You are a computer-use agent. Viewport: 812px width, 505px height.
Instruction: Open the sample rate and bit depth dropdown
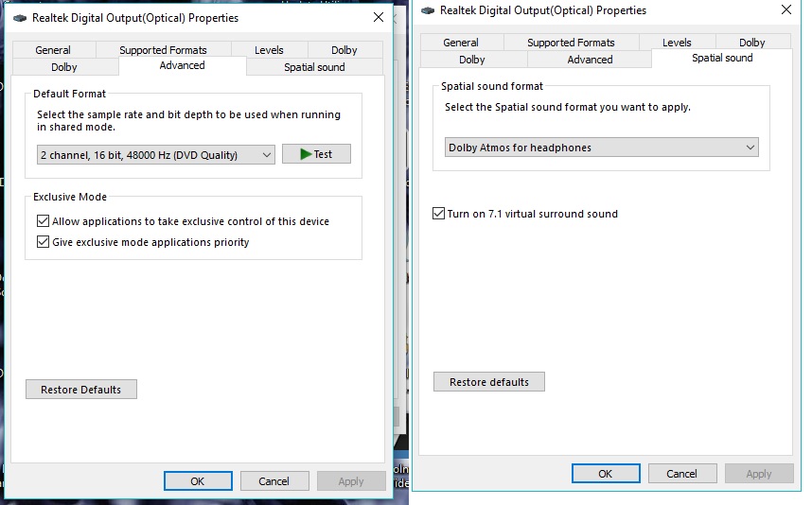(156, 155)
